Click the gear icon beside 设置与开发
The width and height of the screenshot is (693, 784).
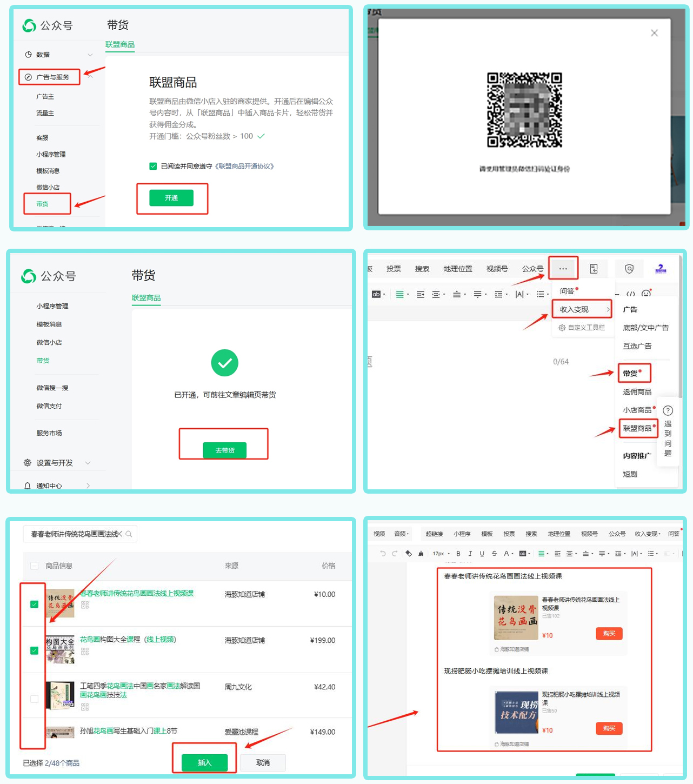click(x=28, y=463)
